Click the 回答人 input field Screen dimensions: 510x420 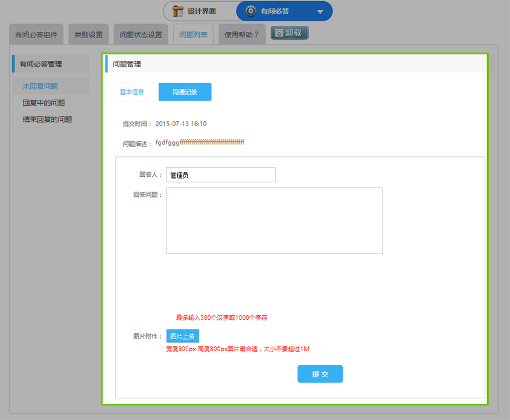click(221, 175)
